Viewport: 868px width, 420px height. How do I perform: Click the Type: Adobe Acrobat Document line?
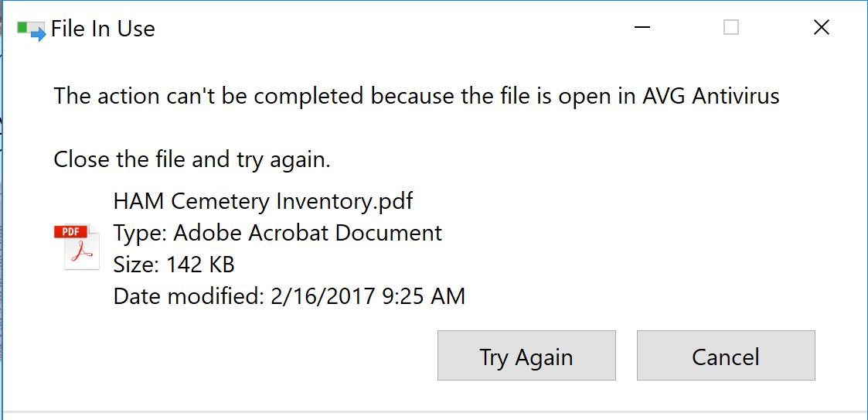point(277,233)
